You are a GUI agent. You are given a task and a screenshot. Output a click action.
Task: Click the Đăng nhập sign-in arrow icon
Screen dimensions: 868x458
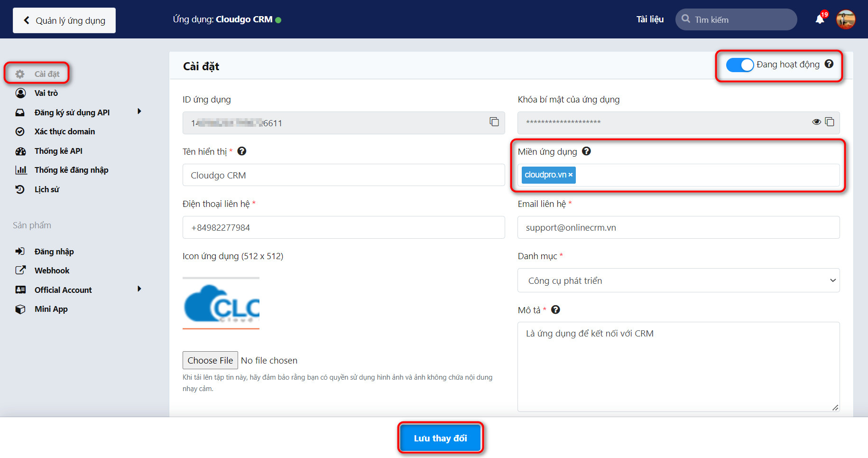[20, 251]
